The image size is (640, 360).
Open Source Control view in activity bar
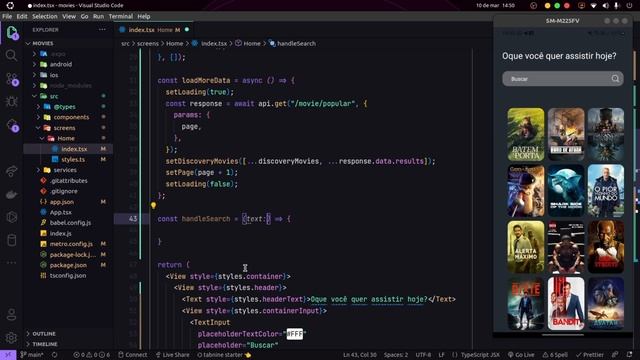tap(11, 79)
